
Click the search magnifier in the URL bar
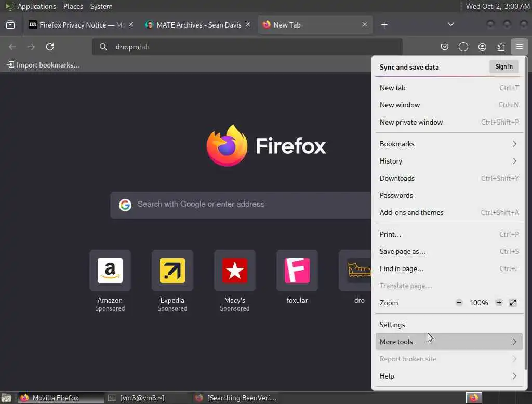click(103, 47)
